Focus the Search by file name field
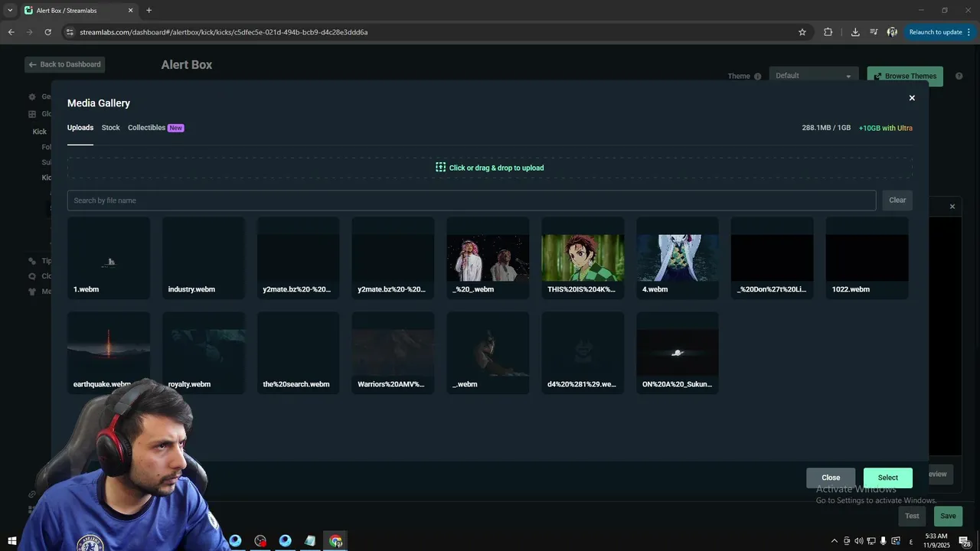Screen dimensions: 980x551 click(472, 201)
